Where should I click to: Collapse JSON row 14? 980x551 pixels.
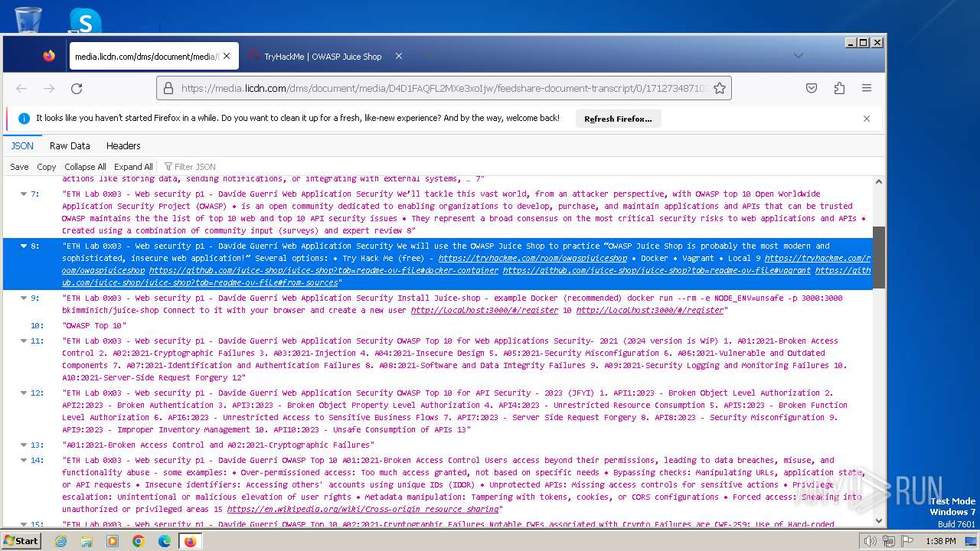tap(24, 461)
